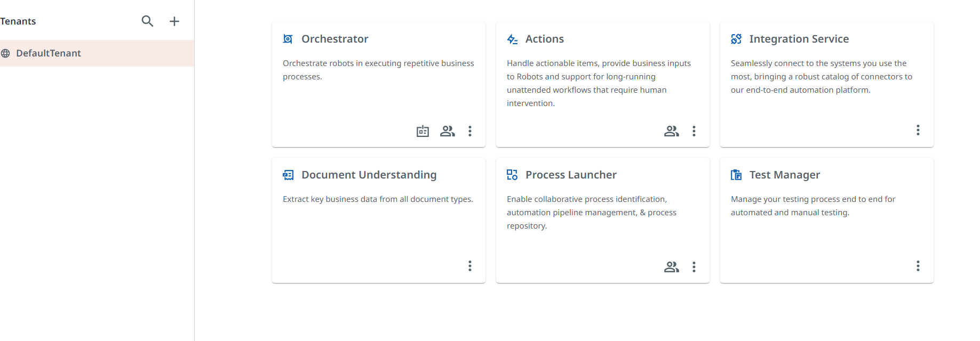Viewport: 980px width, 341px height.
Task: Click the Process Launcher service icon
Action: click(512, 175)
